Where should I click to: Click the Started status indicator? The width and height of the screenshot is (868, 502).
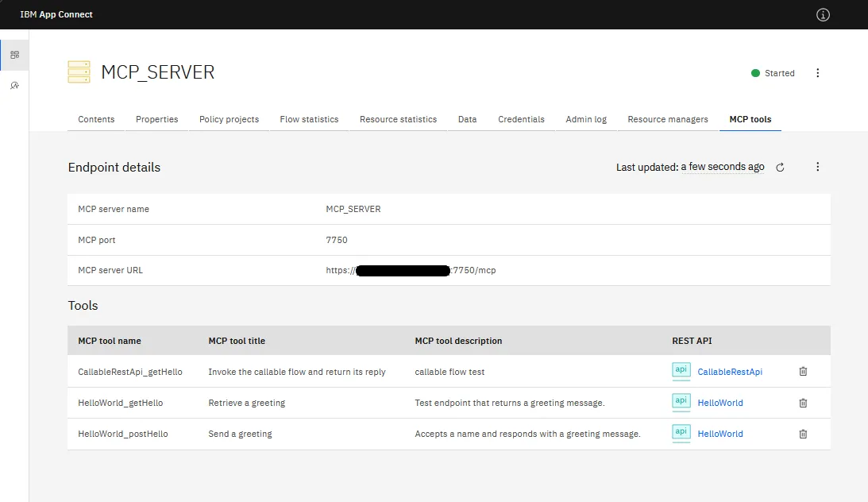[x=773, y=73]
